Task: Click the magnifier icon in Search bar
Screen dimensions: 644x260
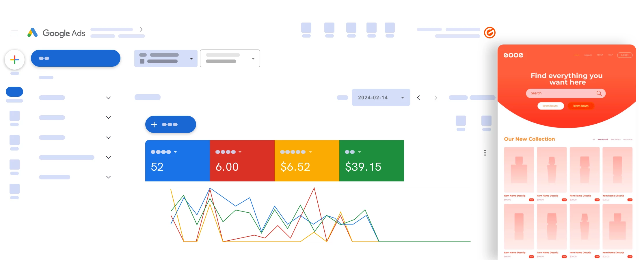Action: tap(599, 93)
